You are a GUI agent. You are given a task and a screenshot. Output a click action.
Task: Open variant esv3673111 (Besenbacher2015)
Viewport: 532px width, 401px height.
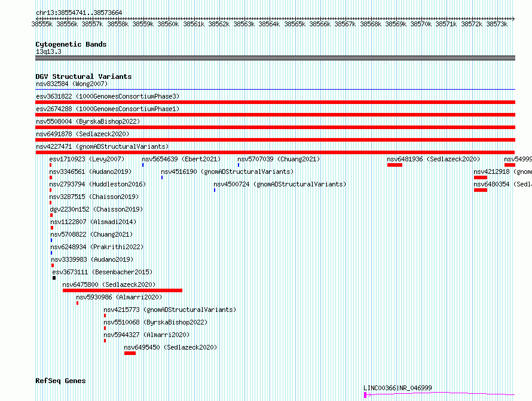pyautogui.click(x=102, y=272)
